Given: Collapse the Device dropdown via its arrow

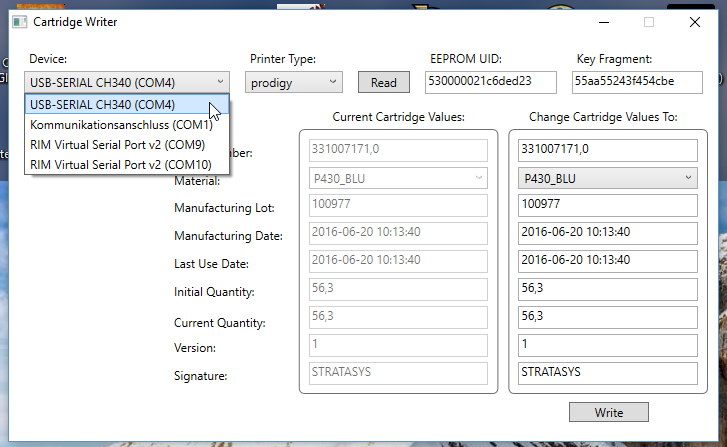Looking at the screenshot, I should [x=220, y=82].
